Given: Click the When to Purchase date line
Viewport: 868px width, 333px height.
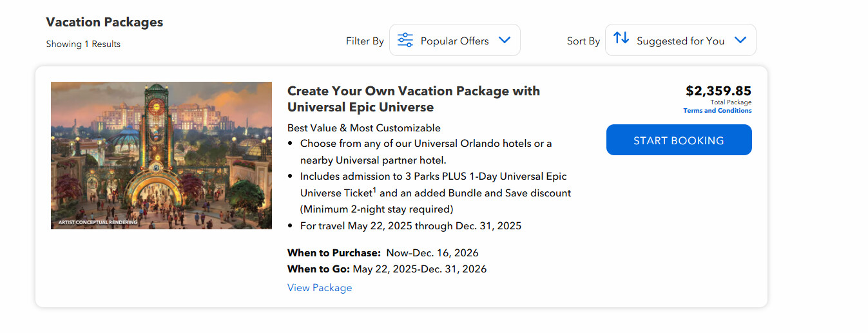Looking at the screenshot, I should click(x=383, y=253).
